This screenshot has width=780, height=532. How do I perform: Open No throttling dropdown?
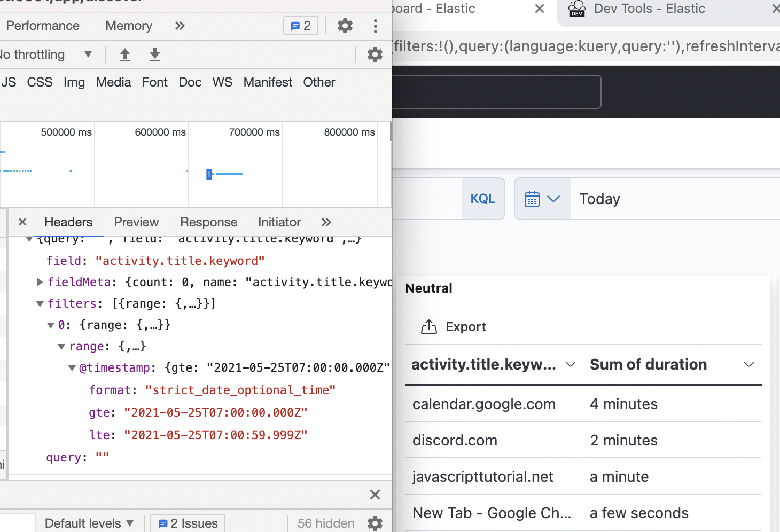point(46,54)
